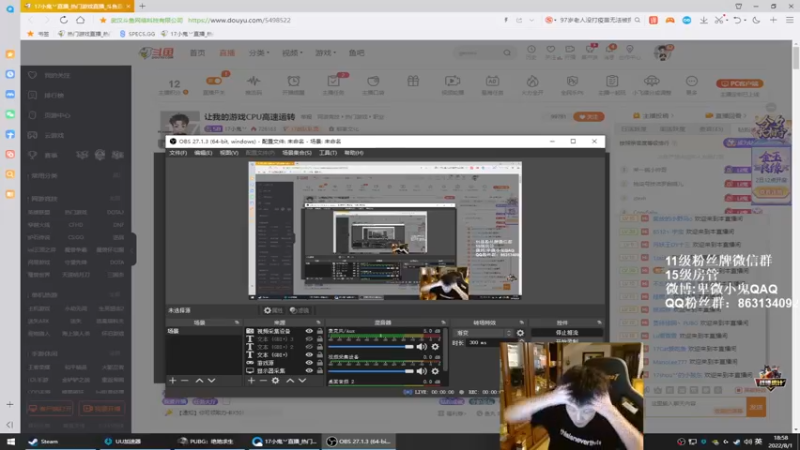800x450 pixels.
Task: Toggle visibility of the 显示器采集 source
Action: coord(309,370)
